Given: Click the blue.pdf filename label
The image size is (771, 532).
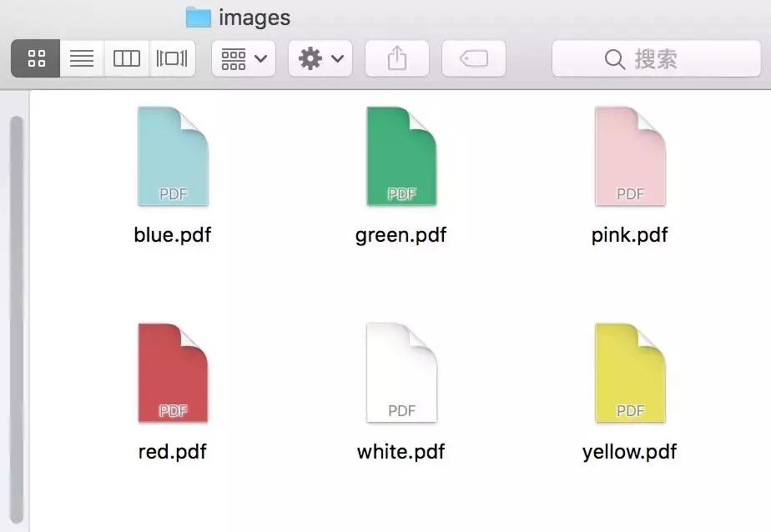Looking at the screenshot, I should 172,235.
